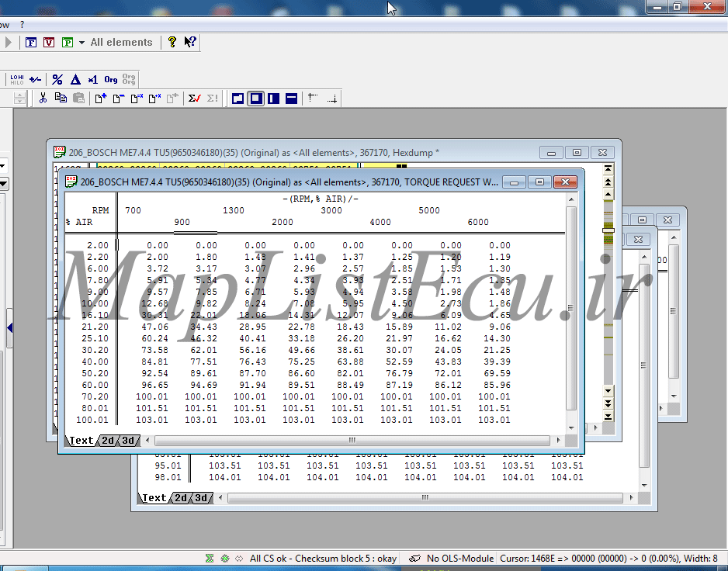
Task: Click Hexdump jump-to-top arrow button
Action: tap(608, 169)
